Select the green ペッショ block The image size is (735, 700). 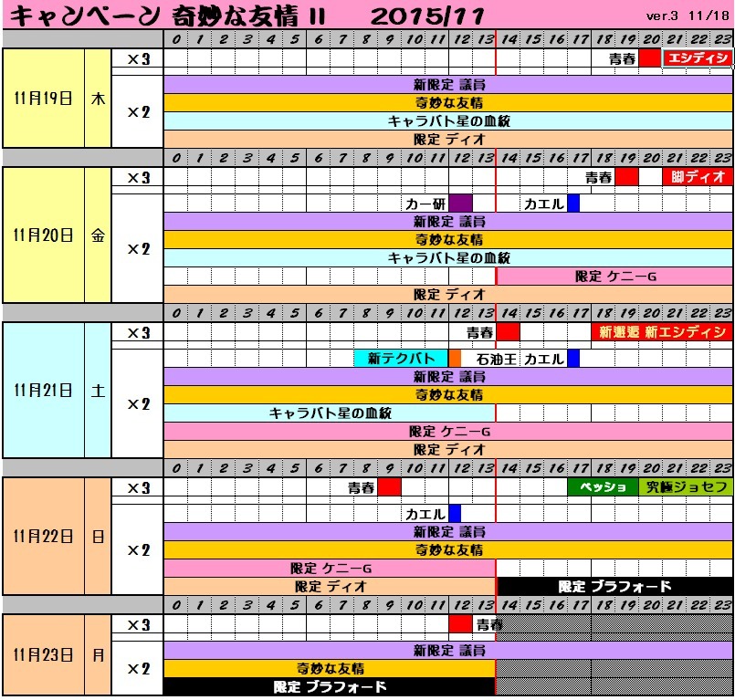[603, 486]
